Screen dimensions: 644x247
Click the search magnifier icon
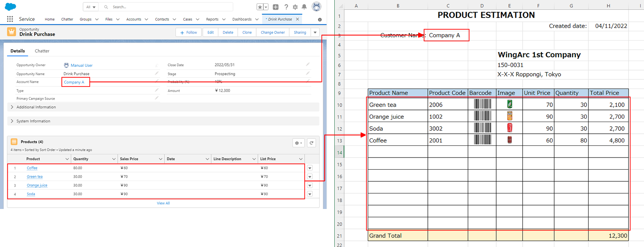point(106,7)
